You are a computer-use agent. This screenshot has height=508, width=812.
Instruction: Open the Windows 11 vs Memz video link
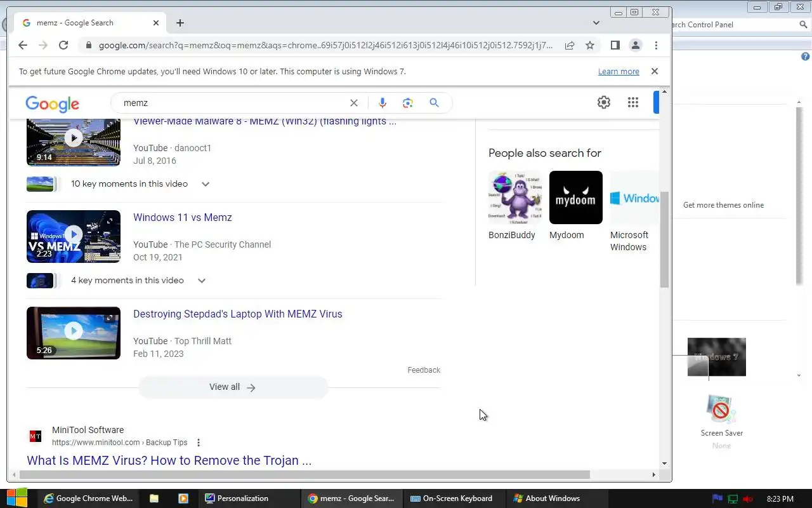[x=183, y=217]
